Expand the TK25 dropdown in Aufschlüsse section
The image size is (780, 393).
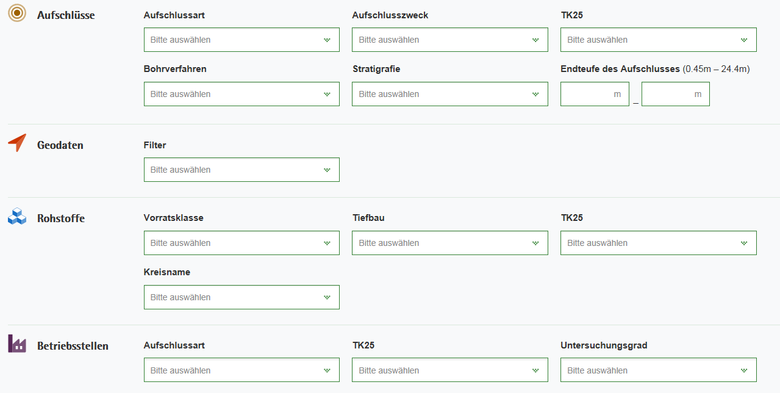point(658,40)
